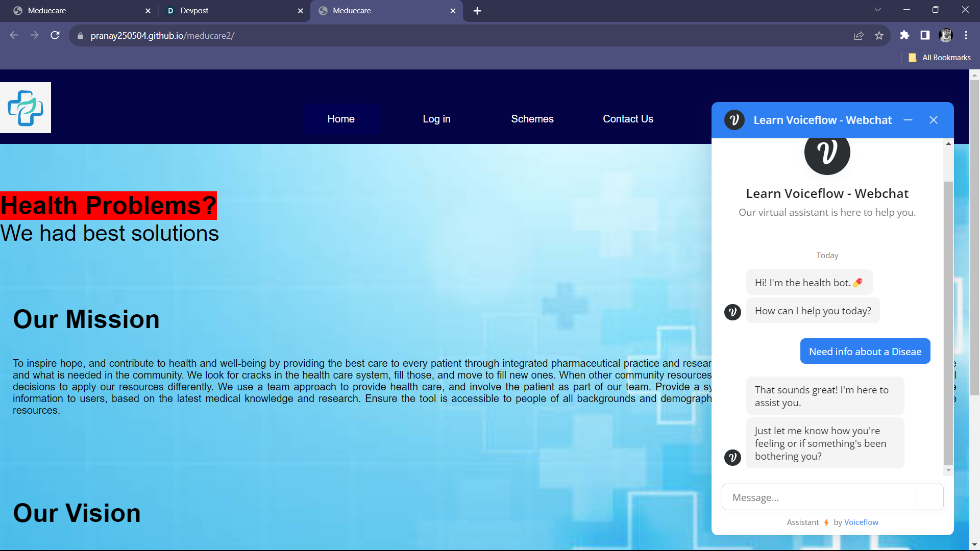This screenshot has height=551, width=980.
Task: Click the Meducare cross logo
Action: coord(26,108)
